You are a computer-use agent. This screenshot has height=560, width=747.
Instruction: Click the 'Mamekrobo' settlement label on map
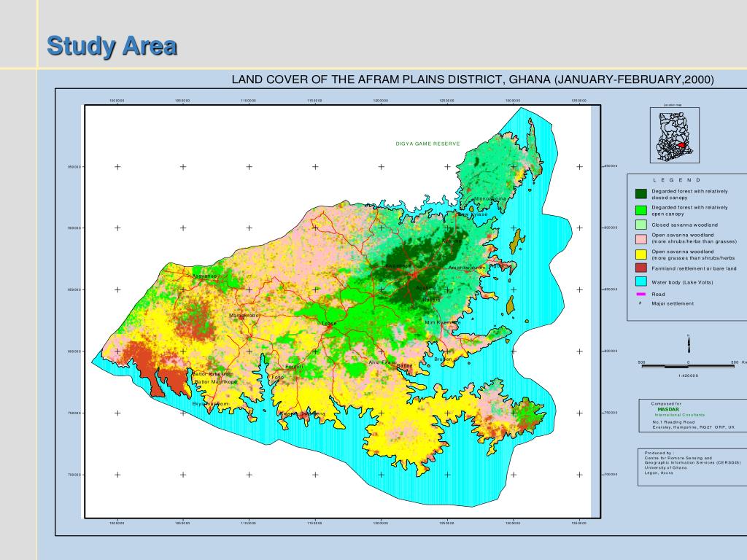click(x=244, y=315)
